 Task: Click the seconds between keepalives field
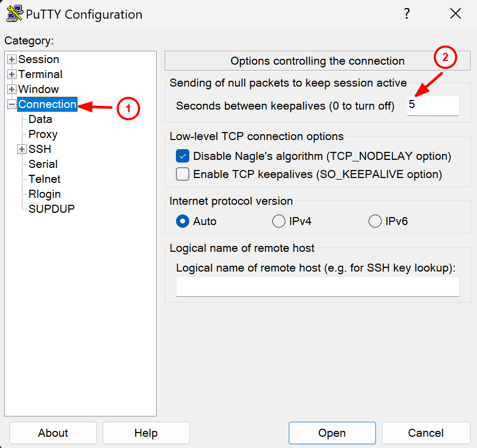[433, 106]
